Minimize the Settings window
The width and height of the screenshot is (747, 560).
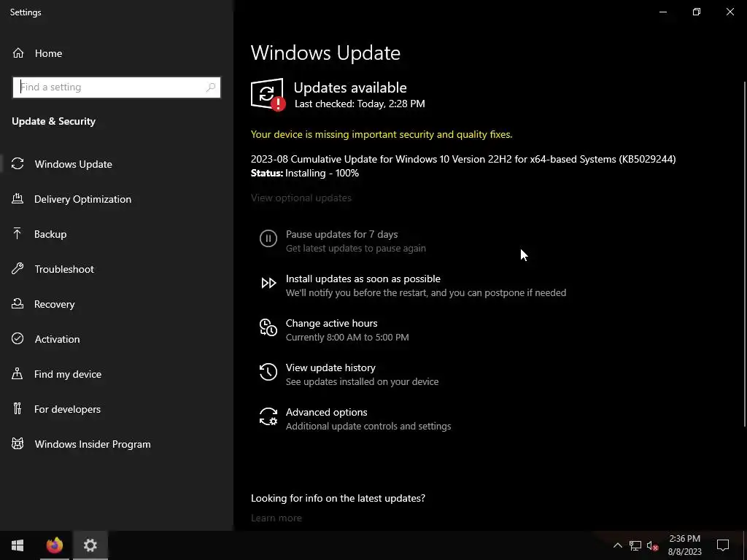point(662,12)
